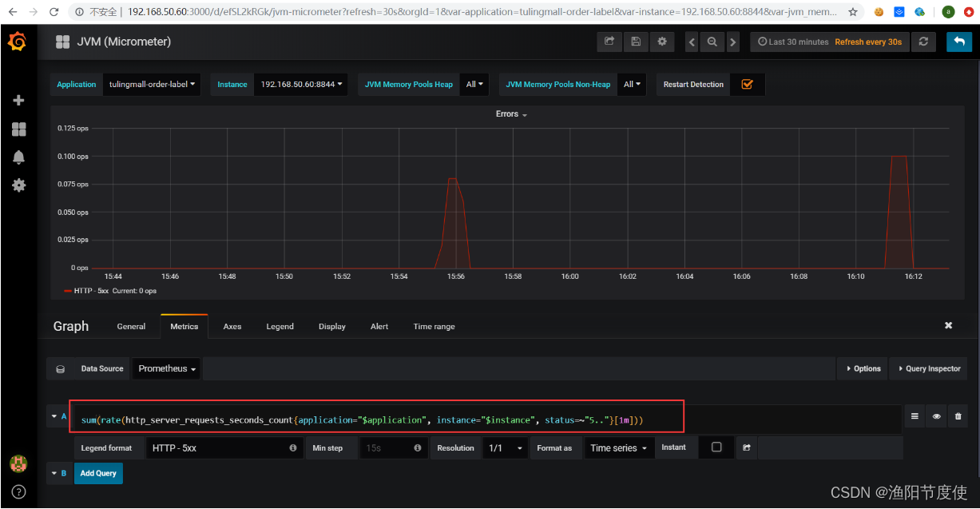Click Legend format info icon
This screenshot has height=509, width=980.
tap(293, 448)
